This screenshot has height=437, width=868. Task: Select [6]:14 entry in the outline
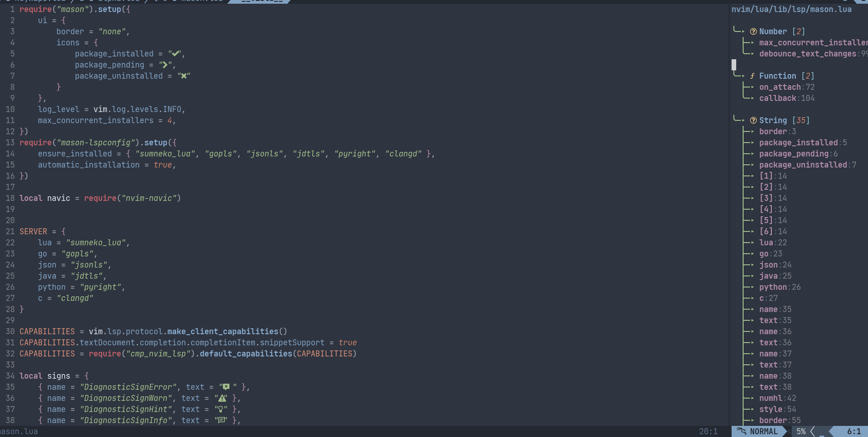coord(773,231)
